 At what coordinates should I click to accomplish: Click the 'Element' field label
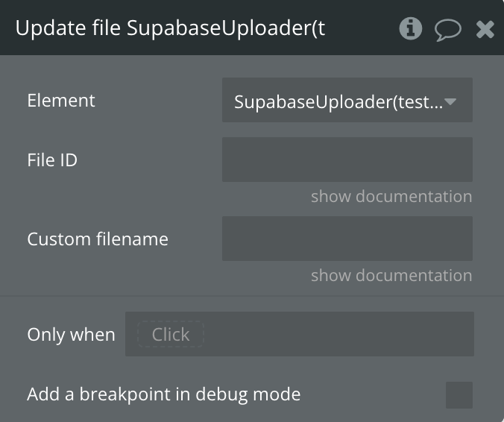pyautogui.click(x=61, y=101)
